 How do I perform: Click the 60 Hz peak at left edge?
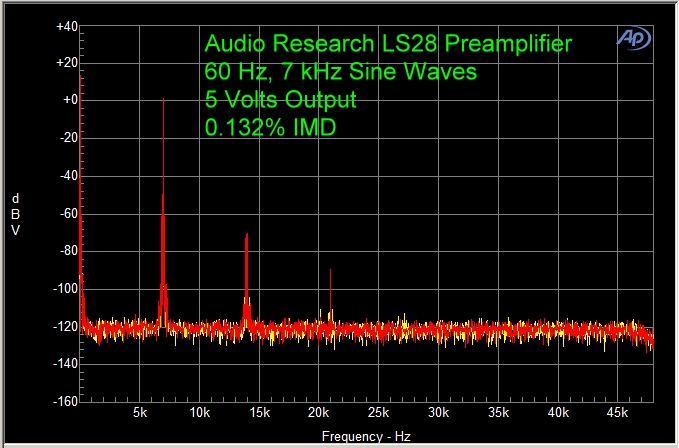[x=81, y=200]
